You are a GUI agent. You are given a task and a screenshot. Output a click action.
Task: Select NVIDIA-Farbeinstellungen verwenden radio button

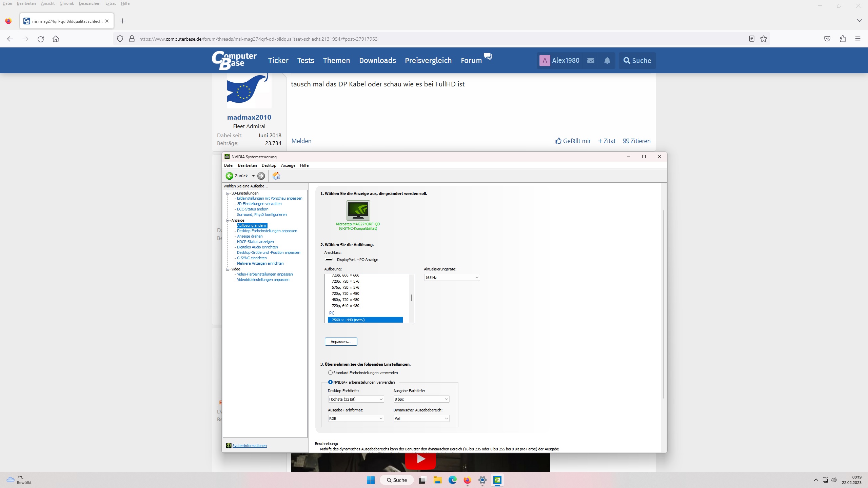[330, 382]
